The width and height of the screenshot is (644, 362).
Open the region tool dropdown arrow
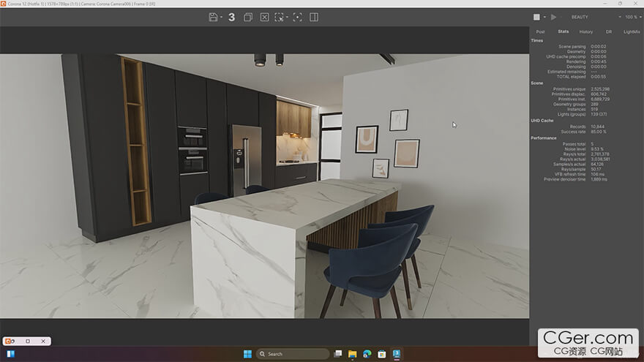tap(287, 18)
